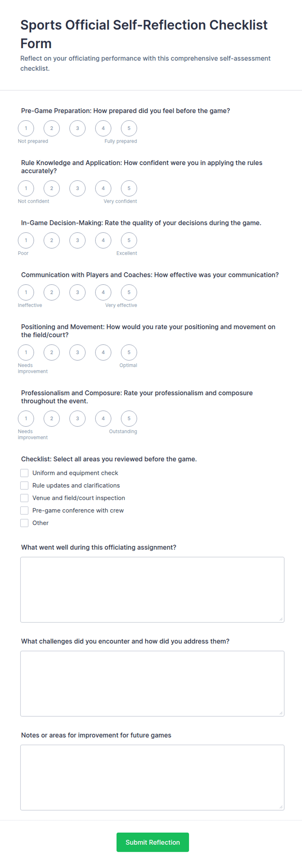Rate Positioning and Movement as 5
This screenshot has height=868, width=302.
(129, 352)
